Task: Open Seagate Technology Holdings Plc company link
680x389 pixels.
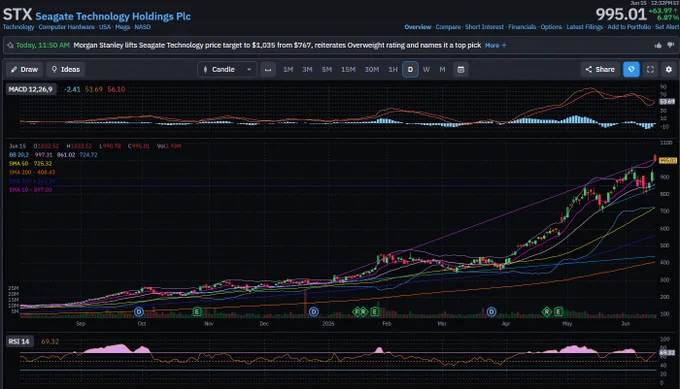Action: pos(113,16)
